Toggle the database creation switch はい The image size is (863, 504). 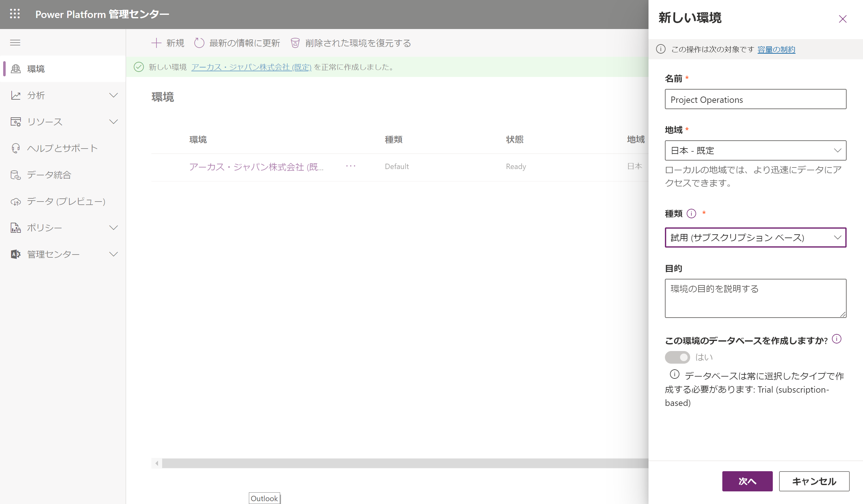click(677, 357)
